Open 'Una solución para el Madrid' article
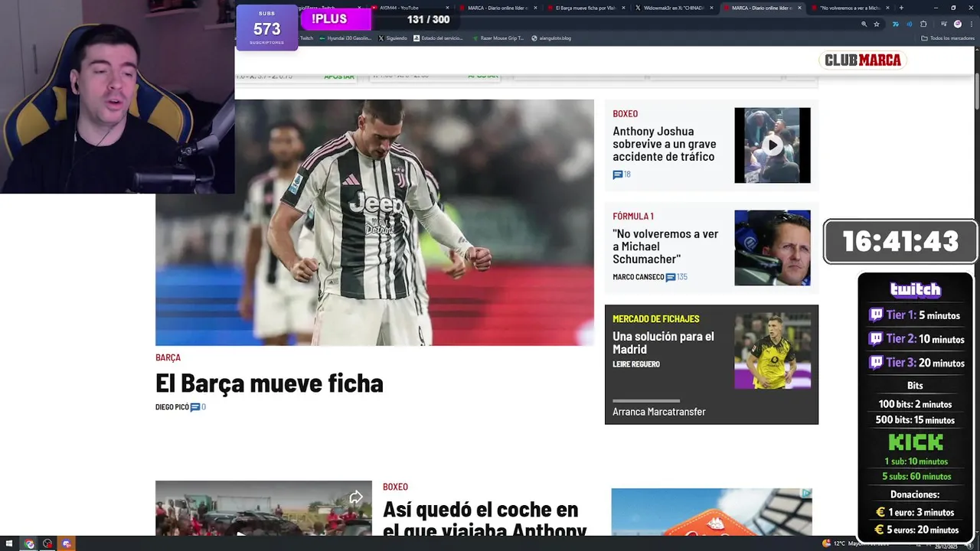The image size is (980, 551). coord(663,343)
